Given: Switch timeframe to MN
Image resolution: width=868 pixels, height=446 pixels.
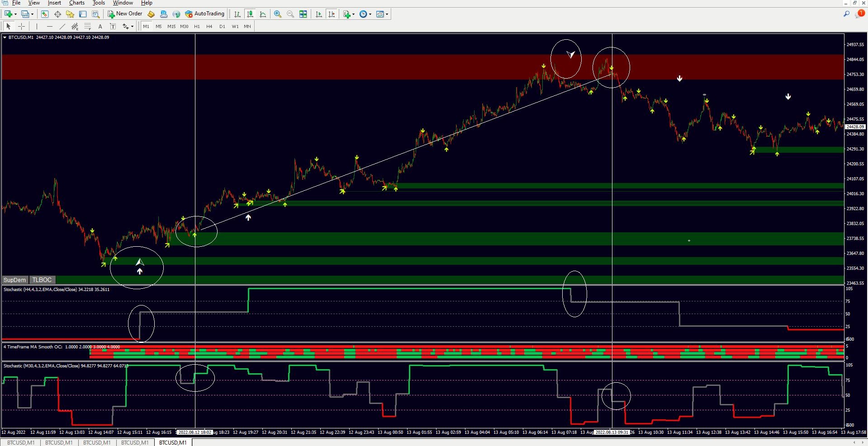Looking at the screenshot, I should (x=247, y=26).
